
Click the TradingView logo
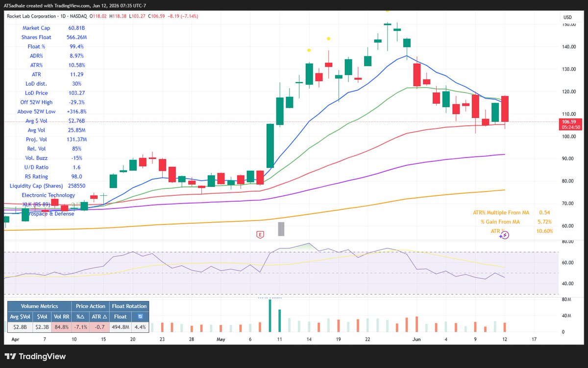35,356
